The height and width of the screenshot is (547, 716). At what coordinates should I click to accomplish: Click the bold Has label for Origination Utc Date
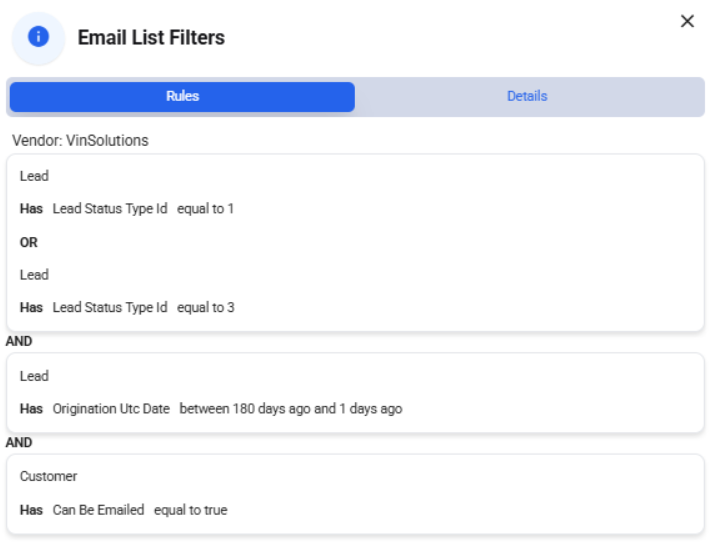(31, 409)
